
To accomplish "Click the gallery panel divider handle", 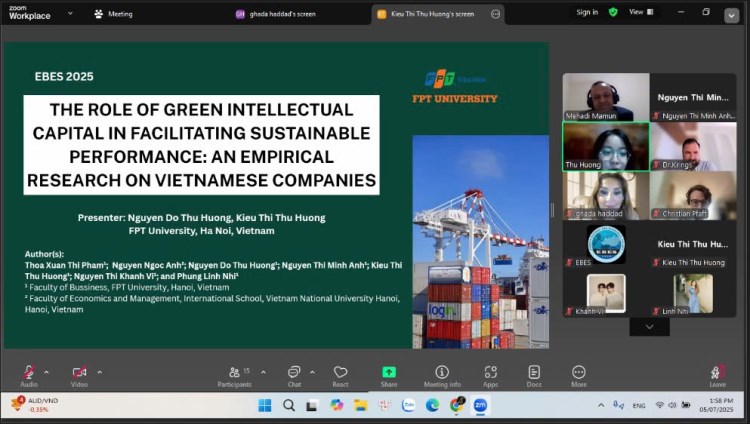I will [x=552, y=210].
